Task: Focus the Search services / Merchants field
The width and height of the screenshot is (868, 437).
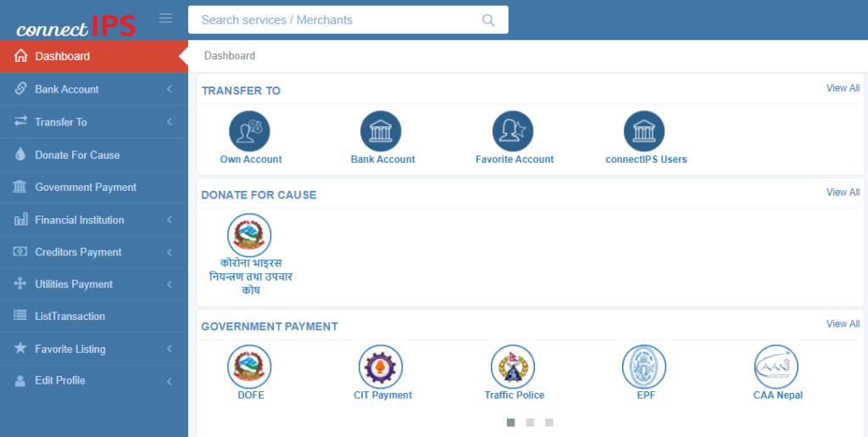Action: 348,20
